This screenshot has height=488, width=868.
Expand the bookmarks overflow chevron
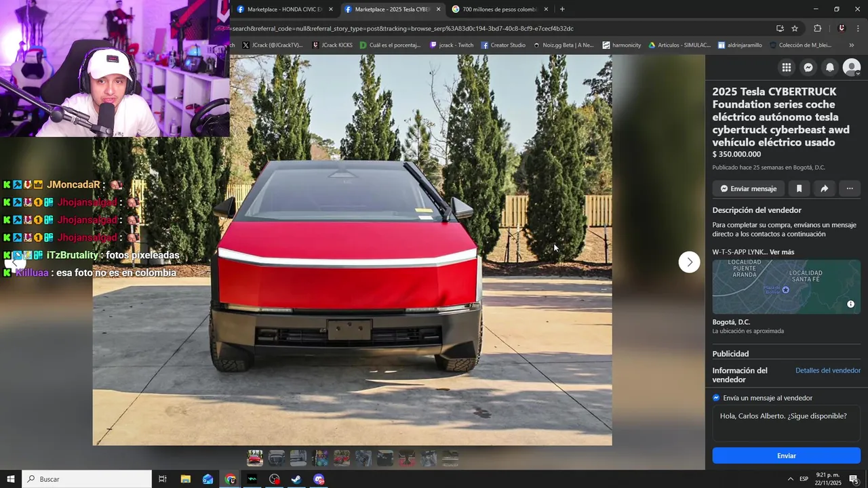tap(852, 45)
